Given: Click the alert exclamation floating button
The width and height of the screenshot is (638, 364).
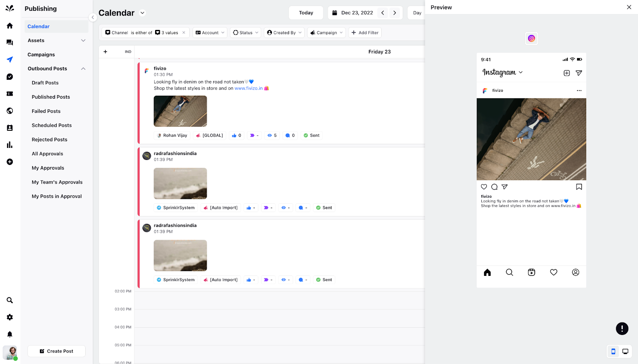Looking at the screenshot, I should pos(622,329).
